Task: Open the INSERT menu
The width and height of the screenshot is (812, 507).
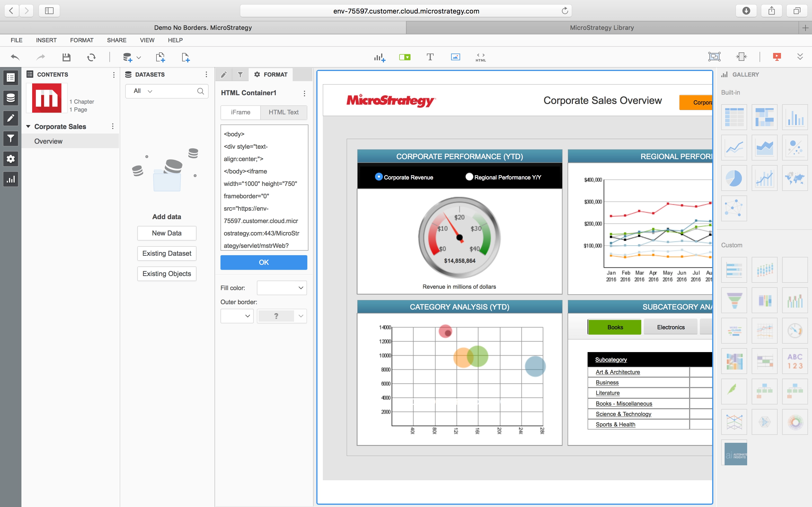Action: pyautogui.click(x=46, y=40)
